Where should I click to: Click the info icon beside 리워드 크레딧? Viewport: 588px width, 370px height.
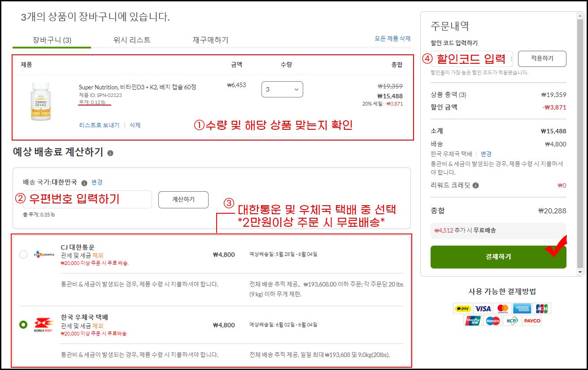pos(475,185)
